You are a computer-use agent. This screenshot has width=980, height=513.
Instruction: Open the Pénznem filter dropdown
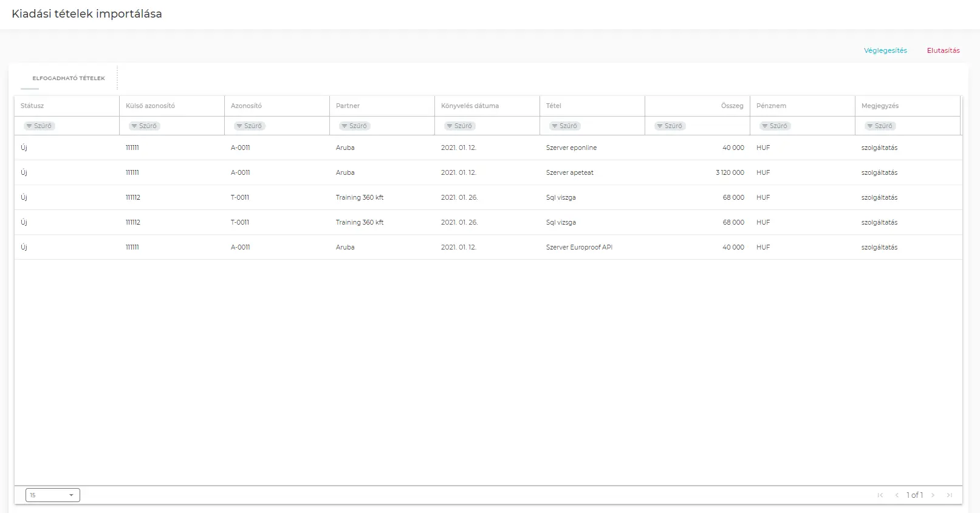[x=775, y=126]
